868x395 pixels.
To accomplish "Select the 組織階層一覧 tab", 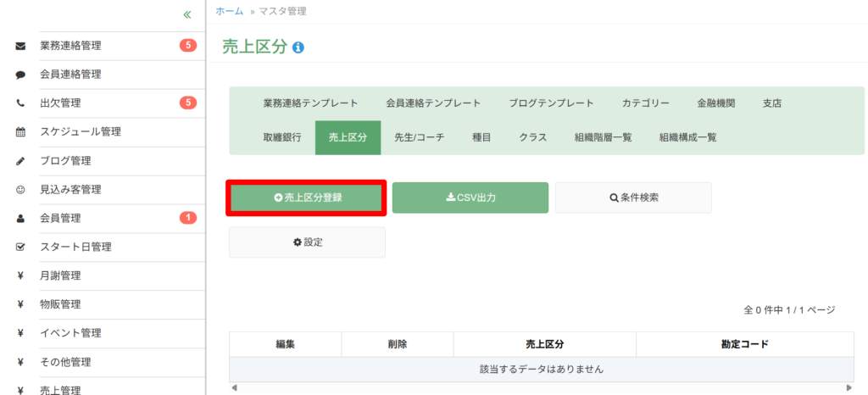I will pos(604,138).
